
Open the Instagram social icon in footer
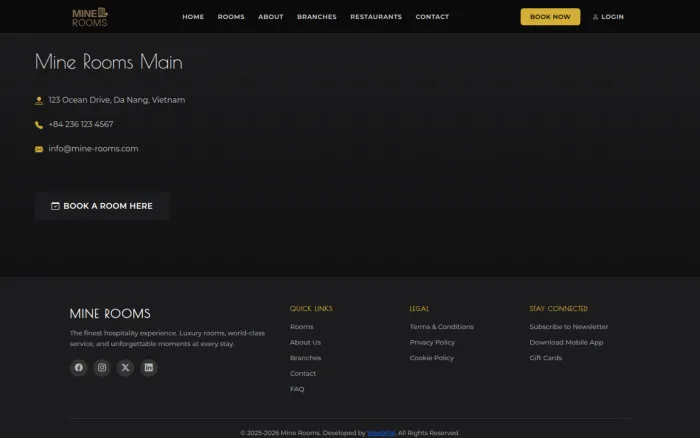(102, 367)
